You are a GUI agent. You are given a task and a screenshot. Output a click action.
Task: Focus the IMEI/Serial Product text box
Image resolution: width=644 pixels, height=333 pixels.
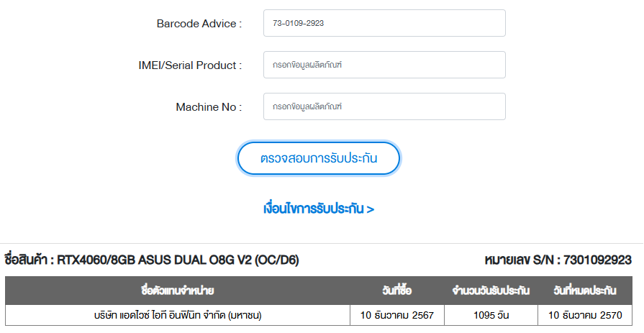(x=384, y=65)
